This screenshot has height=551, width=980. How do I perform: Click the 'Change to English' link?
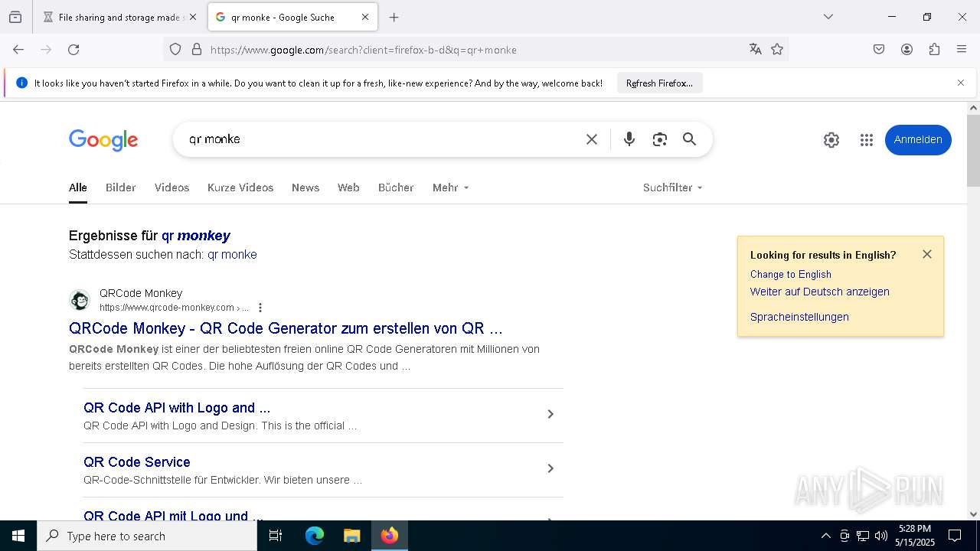tap(791, 274)
